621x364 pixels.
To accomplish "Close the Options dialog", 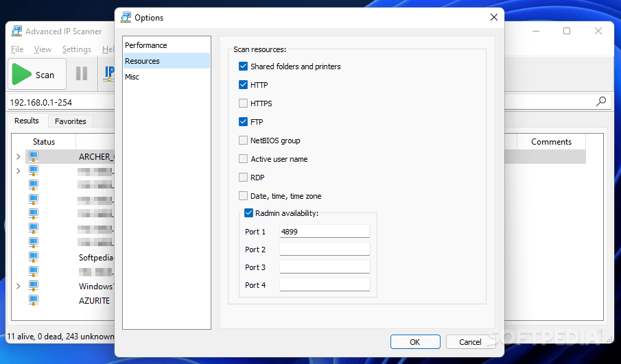I will 494,17.
